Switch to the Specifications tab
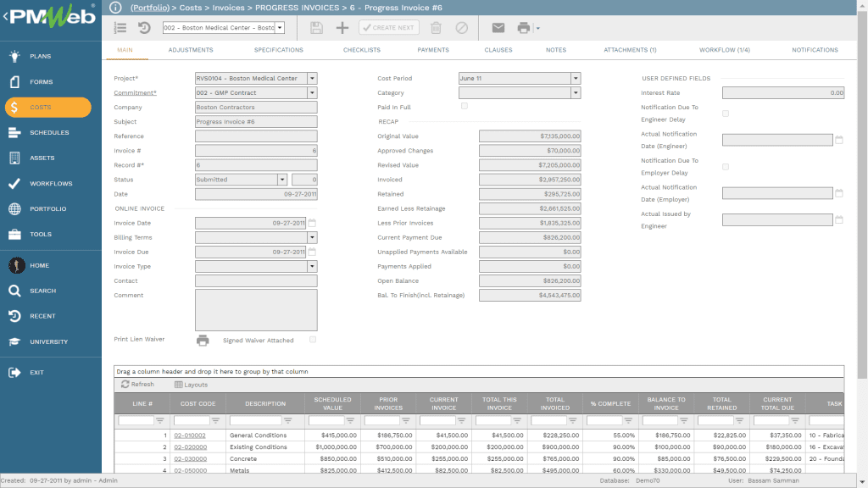The height and width of the screenshot is (488, 868). 278,50
